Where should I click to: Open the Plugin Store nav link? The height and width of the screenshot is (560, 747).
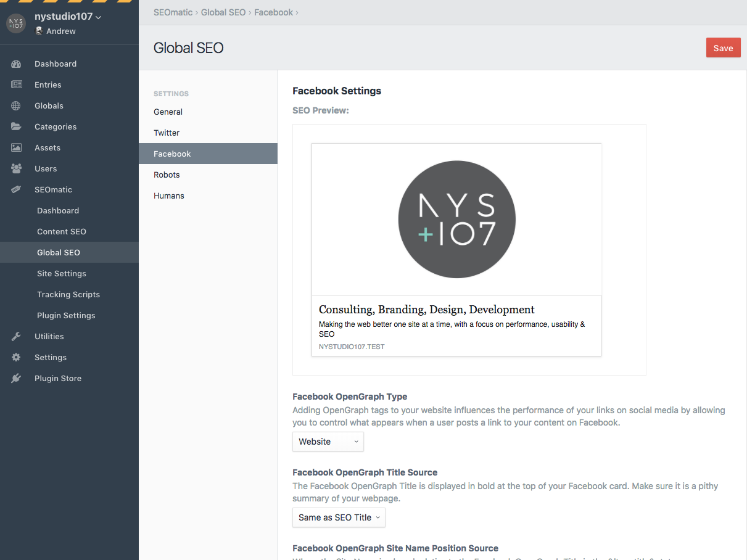(x=58, y=378)
